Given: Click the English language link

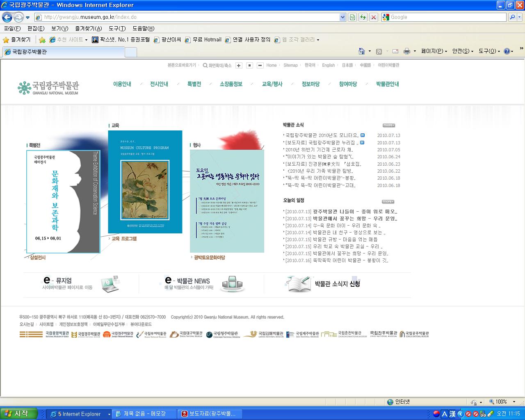Looking at the screenshot, I should (328, 65).
